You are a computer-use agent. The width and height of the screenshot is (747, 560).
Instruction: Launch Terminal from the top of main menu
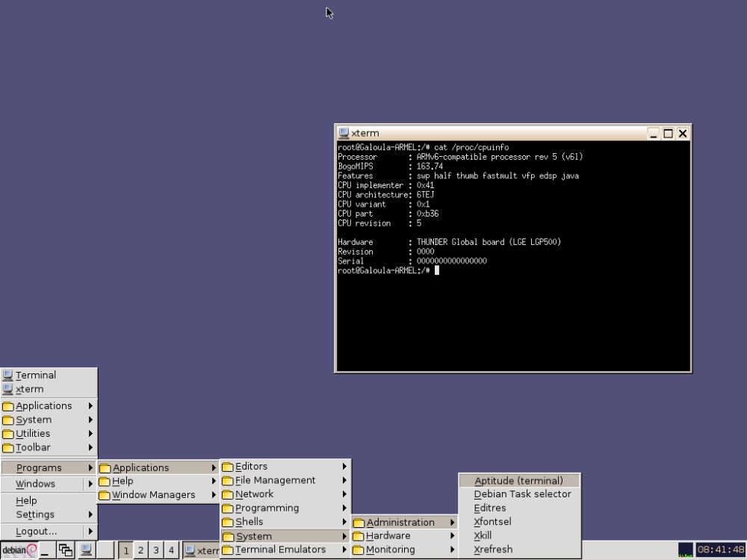[x=49, y=376]
